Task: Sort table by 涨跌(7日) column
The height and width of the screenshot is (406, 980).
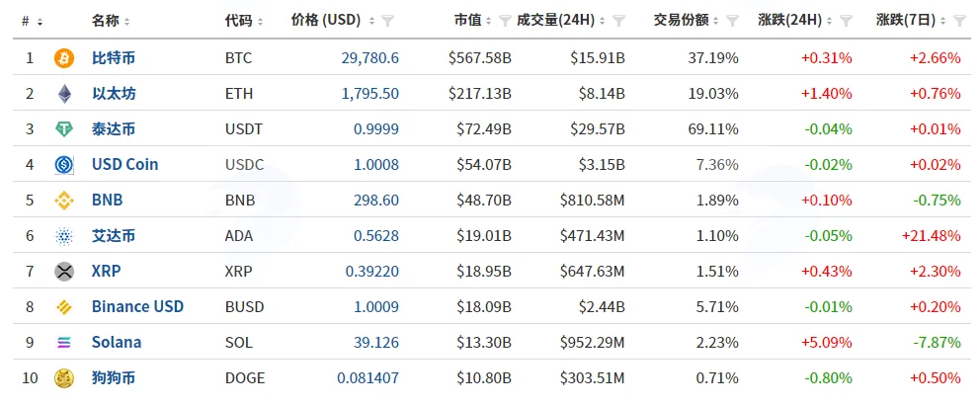Action: [x=943, y=21]
